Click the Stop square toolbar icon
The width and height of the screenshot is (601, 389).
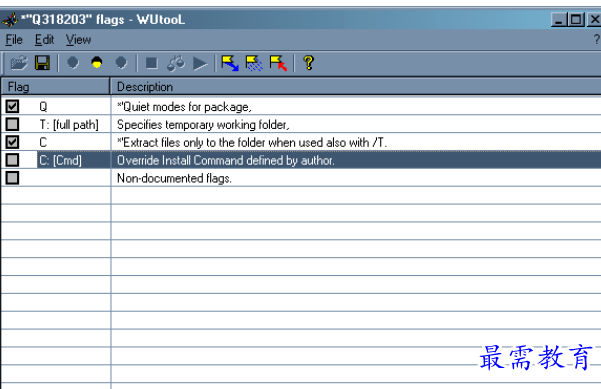(x=152, y=63)
